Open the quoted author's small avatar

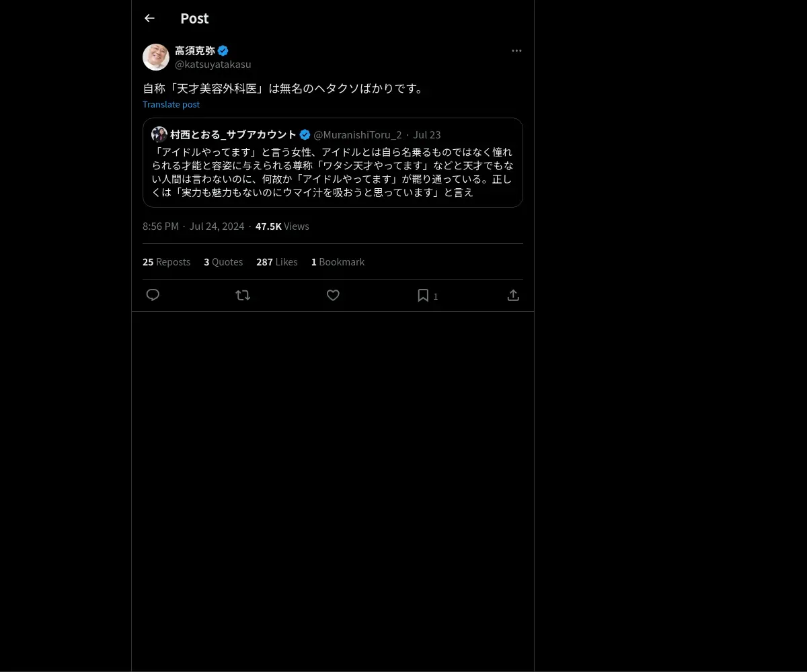pos(159,134)
